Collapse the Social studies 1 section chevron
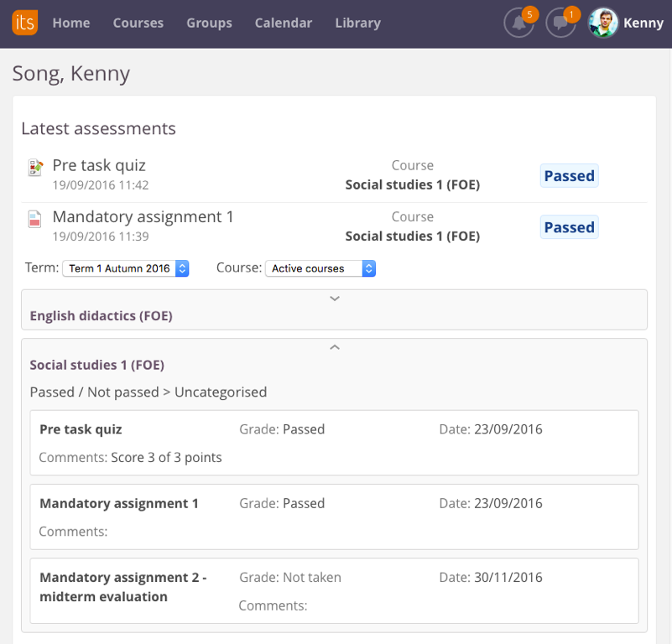This screenshot has width=672, height=644. pyautogui.click(x=334, y=347)
